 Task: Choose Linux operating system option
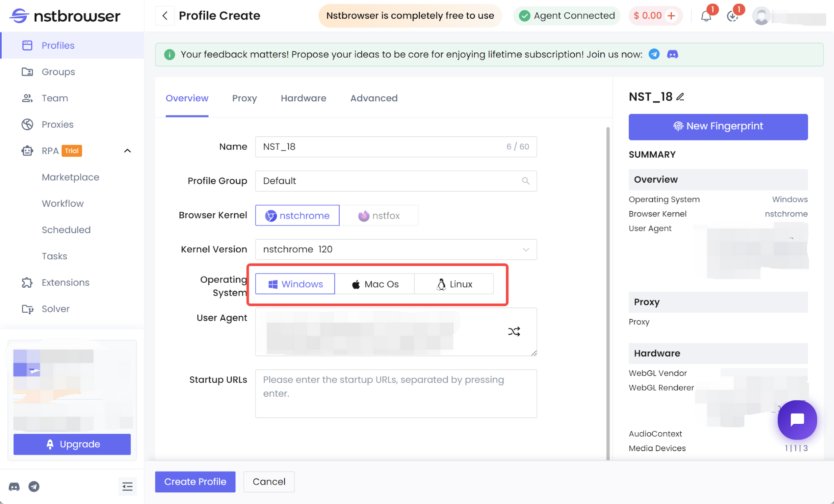point(454,284)
